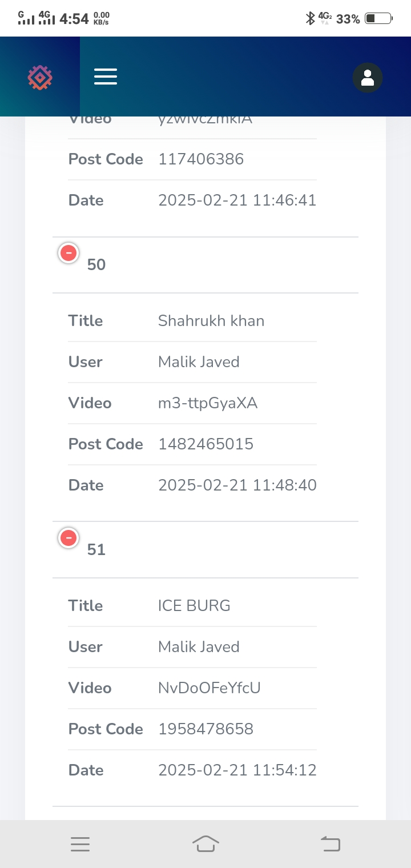
Task: Tap post code 1958478658
Action: 206,729
